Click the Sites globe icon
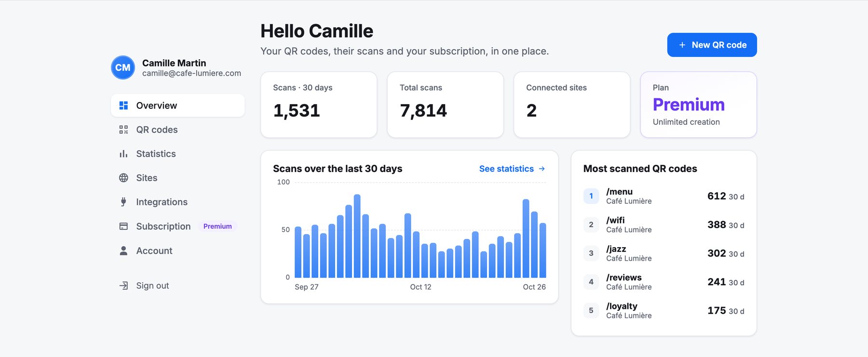The width and height of the screenshot is (868, 357). click(x=123, y=178)
